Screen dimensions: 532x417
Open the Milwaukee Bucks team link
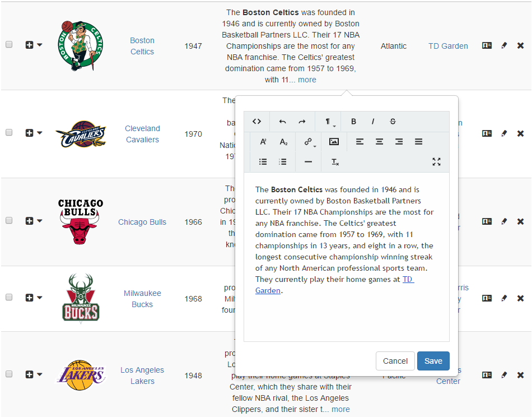[142, 299]
